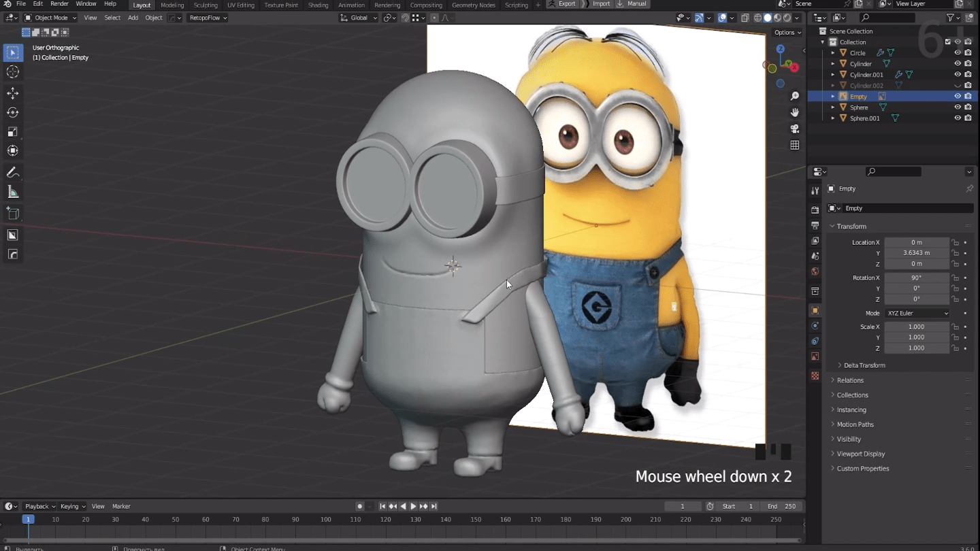Switch to orthographic/perspective grid icon
980x551 pixels.
(x=794, y=145)
